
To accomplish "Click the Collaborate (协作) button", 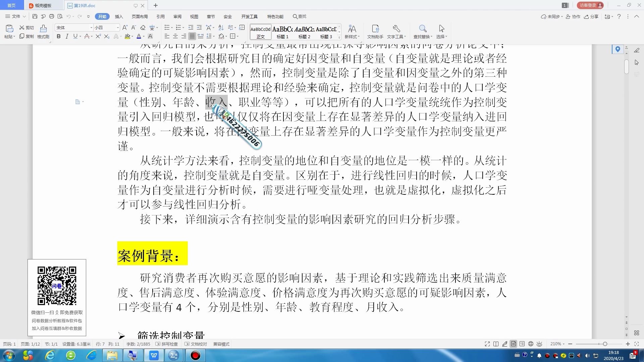I will (x=573, y=16).
